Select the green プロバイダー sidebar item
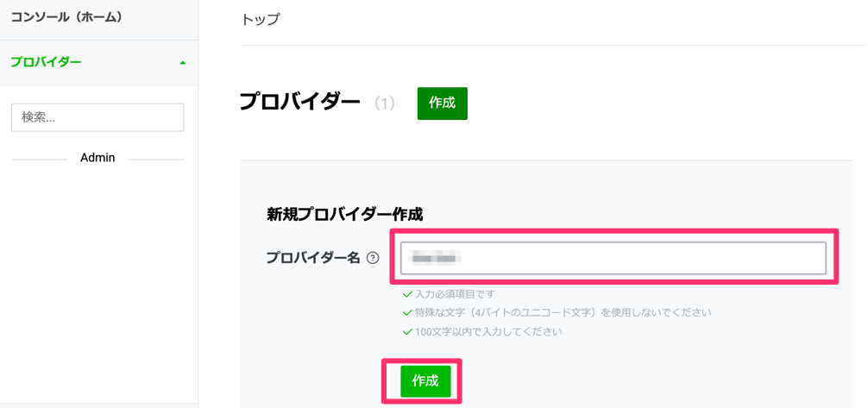This screenshot has height=408, width=868. click(98, 63)
